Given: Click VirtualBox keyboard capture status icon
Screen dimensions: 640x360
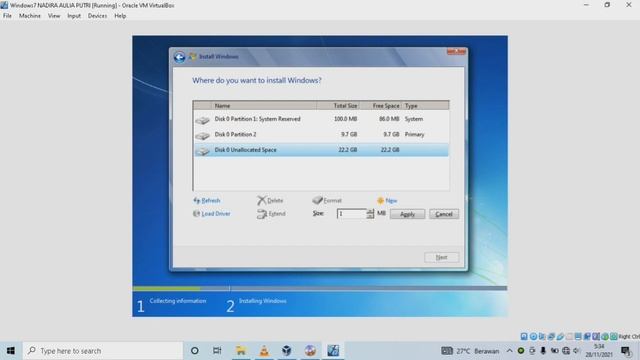Looking at the screenshot, I should pos(613,337).
